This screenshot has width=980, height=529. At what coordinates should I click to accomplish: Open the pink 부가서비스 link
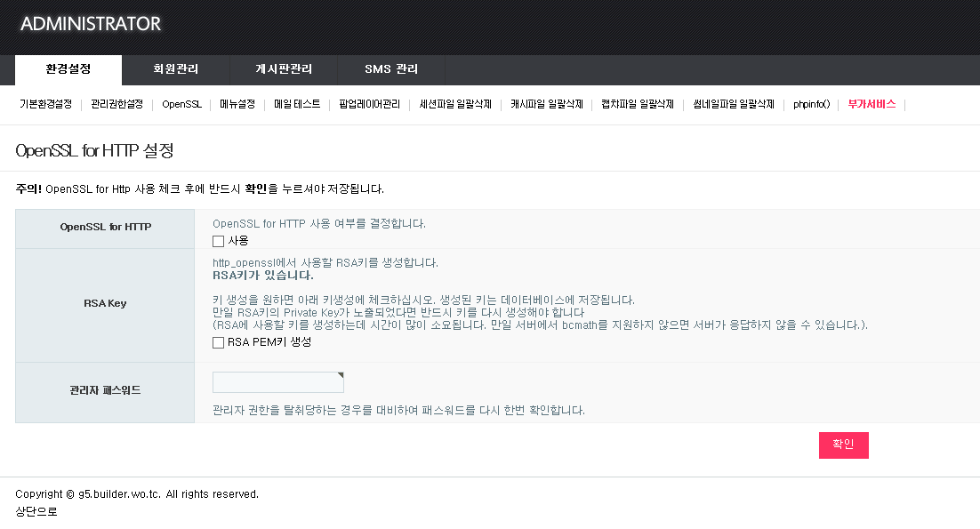tap(872, 104)
